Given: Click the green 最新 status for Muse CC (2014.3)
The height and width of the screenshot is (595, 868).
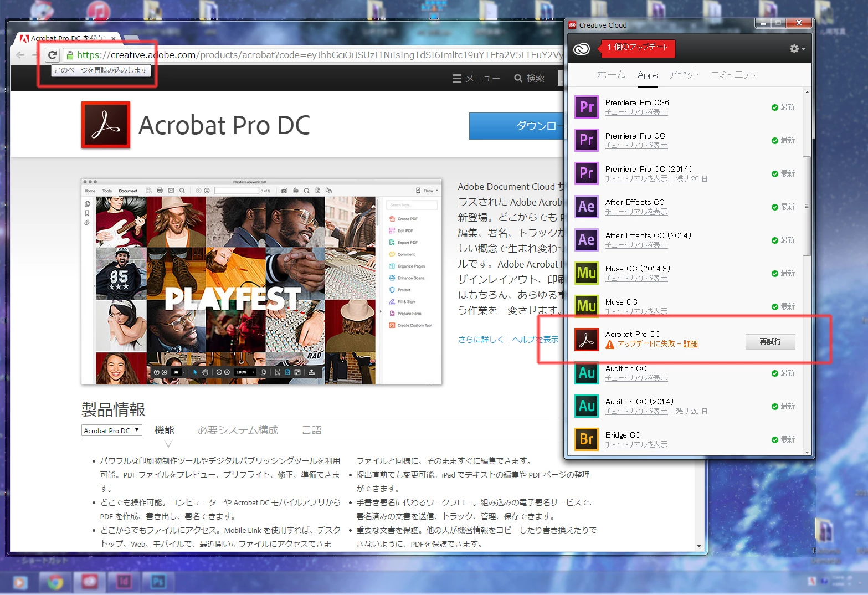Looking at the screenshot, I should click(783, 274).
